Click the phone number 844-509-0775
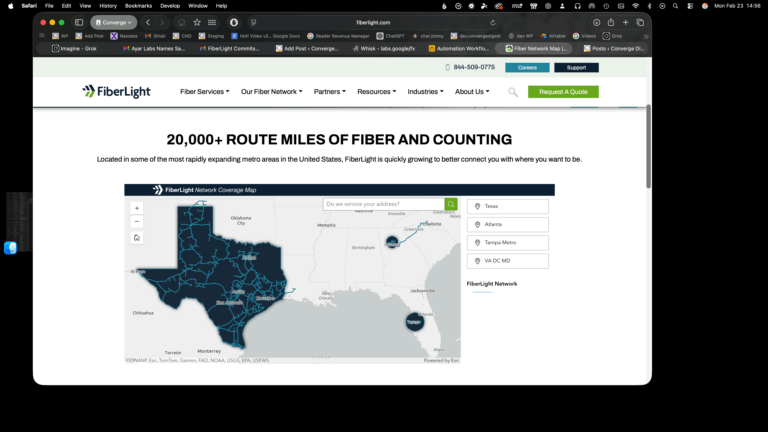The height and width of the screenshot is (432, 768). tap(474, 67)
